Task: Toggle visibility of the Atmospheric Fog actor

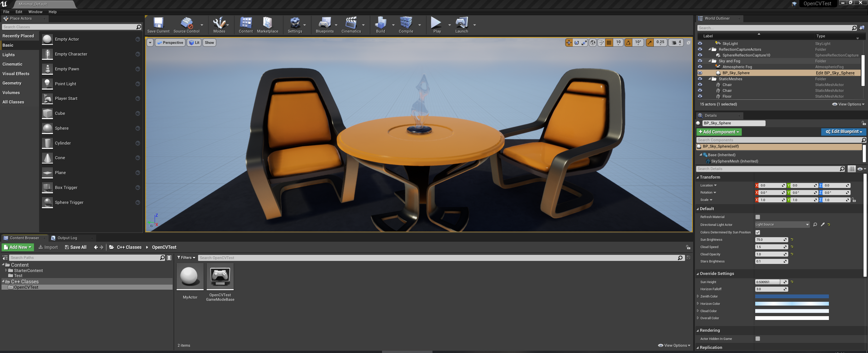Action: [700, 67]
